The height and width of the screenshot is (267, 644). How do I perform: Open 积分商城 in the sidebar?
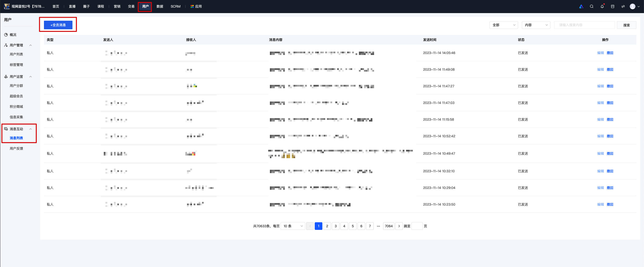16,107
